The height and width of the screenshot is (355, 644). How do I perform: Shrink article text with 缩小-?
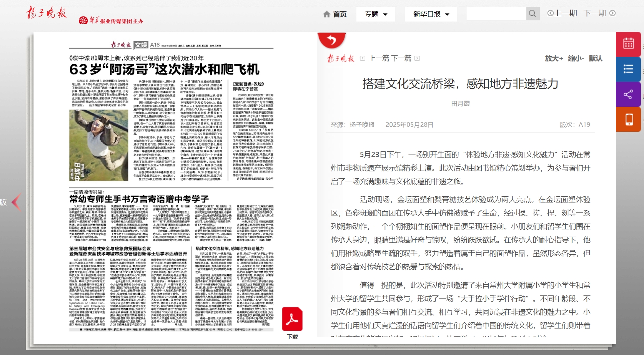[576, 58]
